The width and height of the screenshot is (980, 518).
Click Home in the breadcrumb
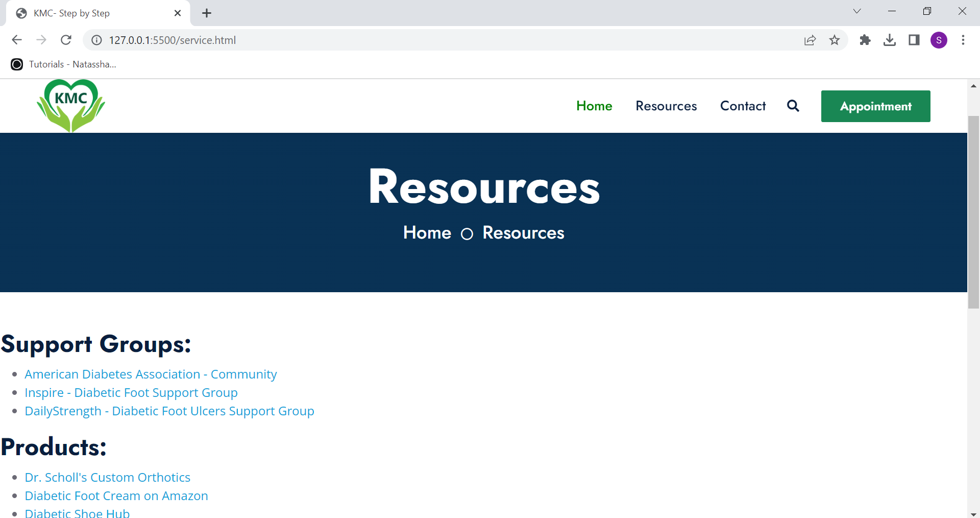click(x=427, y=233)
